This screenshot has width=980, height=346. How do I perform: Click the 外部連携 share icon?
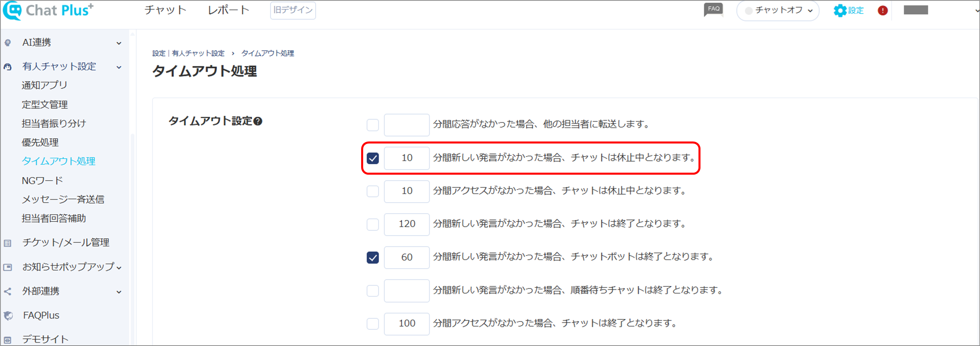click(x=8, y=292)
